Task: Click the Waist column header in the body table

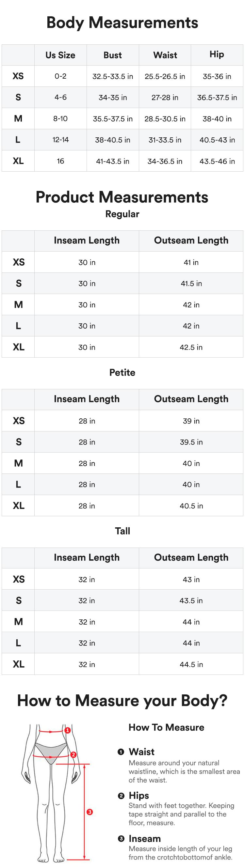Action: [165, 55]
